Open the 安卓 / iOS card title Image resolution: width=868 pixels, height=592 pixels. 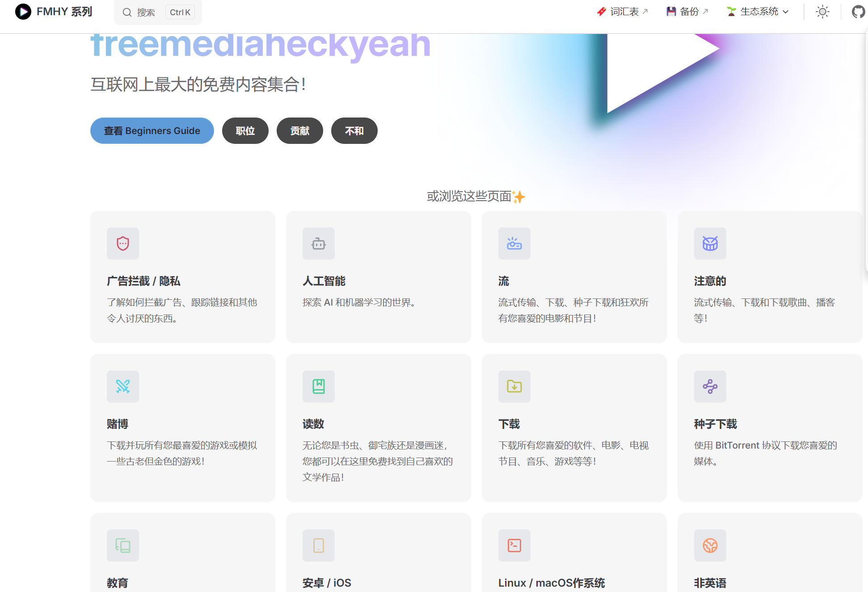(327, 583)
